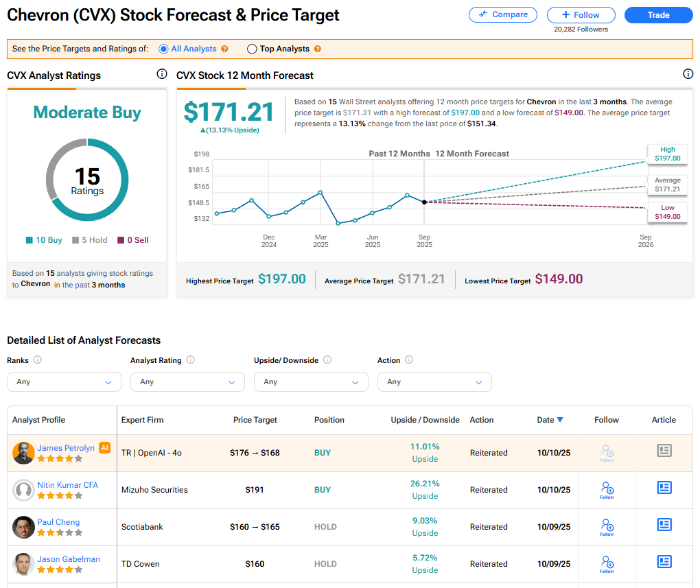Open Nitin Kumar's article icon
This screenshot has width=700, height=588.
(664, 488)
